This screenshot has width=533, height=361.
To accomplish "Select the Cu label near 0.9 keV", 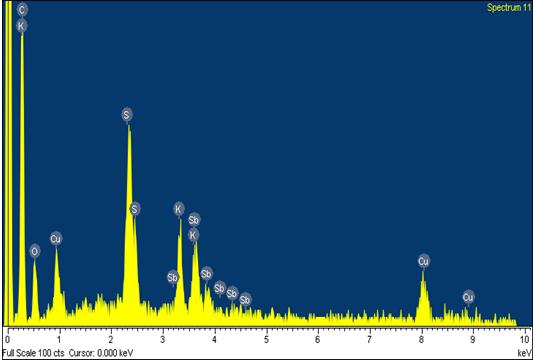I will 56,239.
